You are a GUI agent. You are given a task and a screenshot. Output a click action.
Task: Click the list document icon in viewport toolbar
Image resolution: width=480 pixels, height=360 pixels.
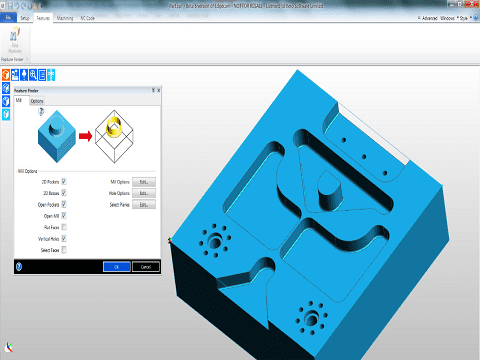pyautogui.click(x=42, y=75)
